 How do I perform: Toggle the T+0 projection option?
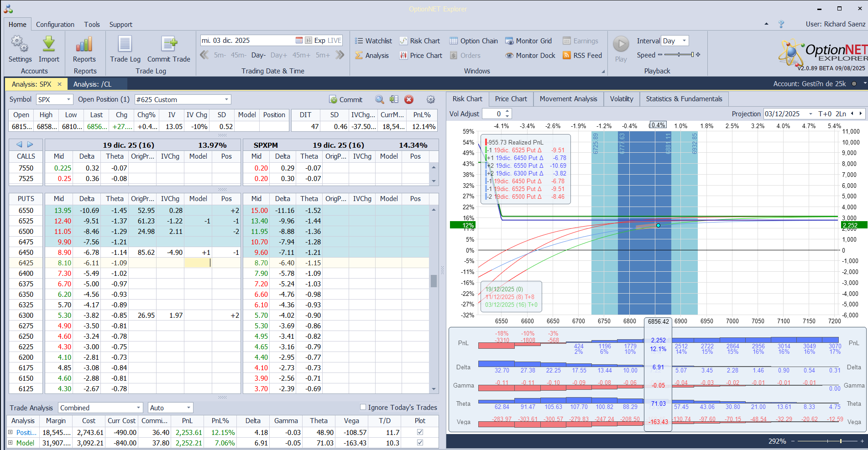click(825, 114)
